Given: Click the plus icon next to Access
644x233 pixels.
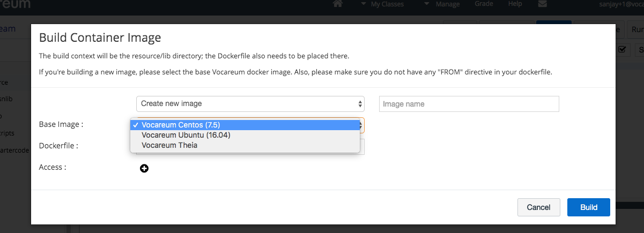Looking at the screenshot, I should 144,168.
